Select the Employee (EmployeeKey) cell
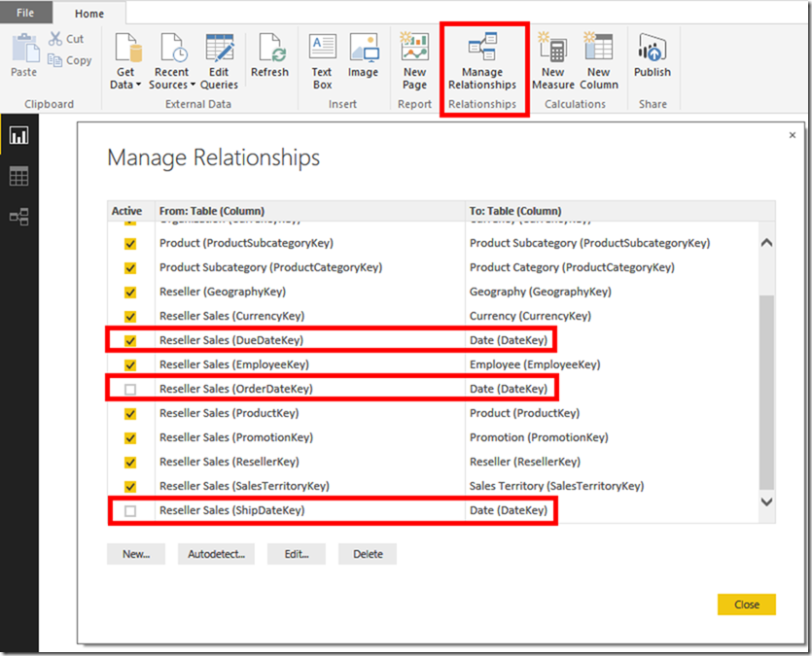This screenshot has width=812, height=656. (535, 364)
